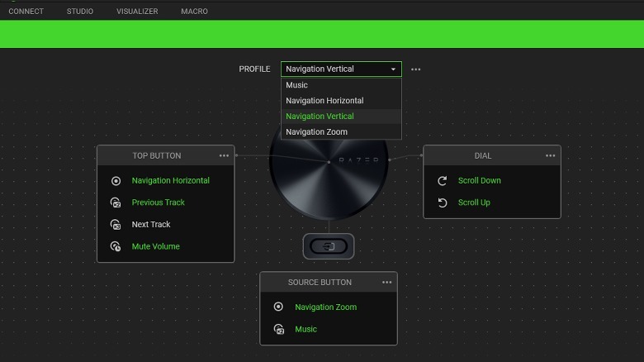Open the Visualizer tab
Screen dimensions: 644x362
[137, 12]
